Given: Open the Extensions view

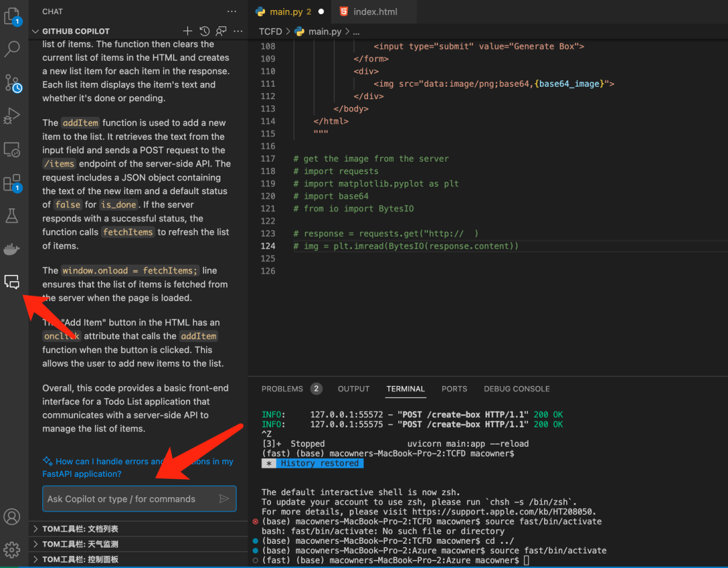Looking at the screenshot, I should [x=11, y=183].
